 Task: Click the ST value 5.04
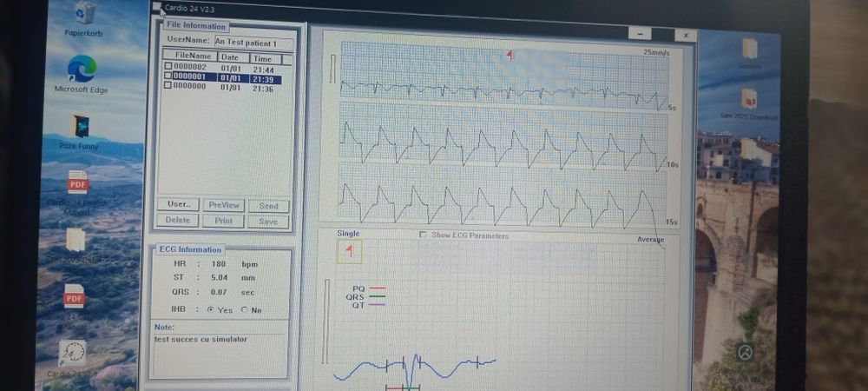click(220, 277)
